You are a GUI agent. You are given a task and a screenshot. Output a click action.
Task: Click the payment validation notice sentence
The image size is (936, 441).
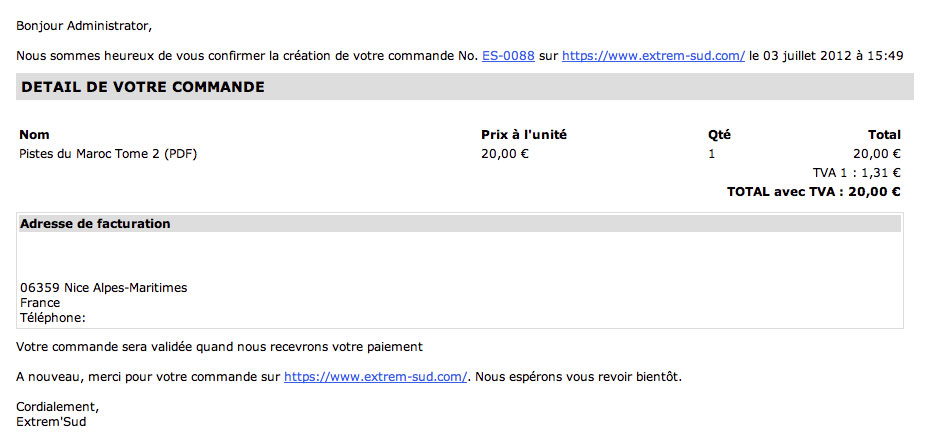coord(219,347)
